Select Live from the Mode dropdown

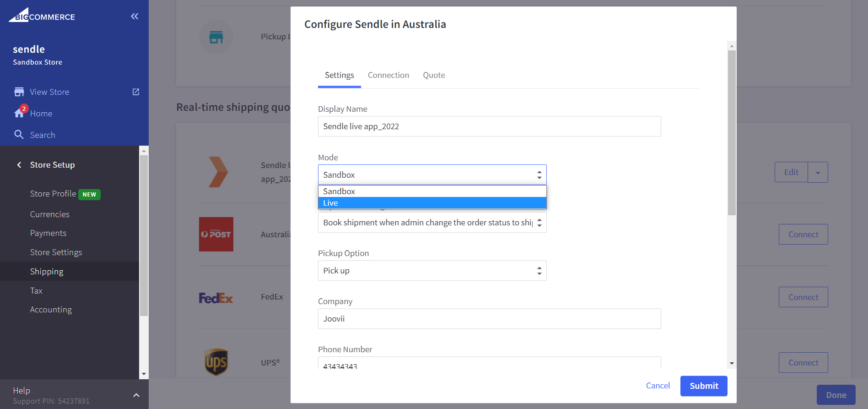[x=432, y=203]
